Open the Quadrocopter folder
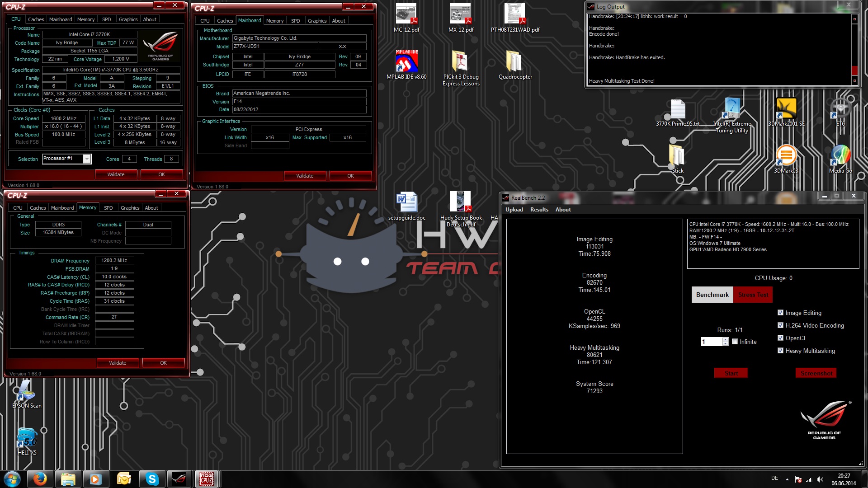This screenshot has width=868, height=488. 515,65
